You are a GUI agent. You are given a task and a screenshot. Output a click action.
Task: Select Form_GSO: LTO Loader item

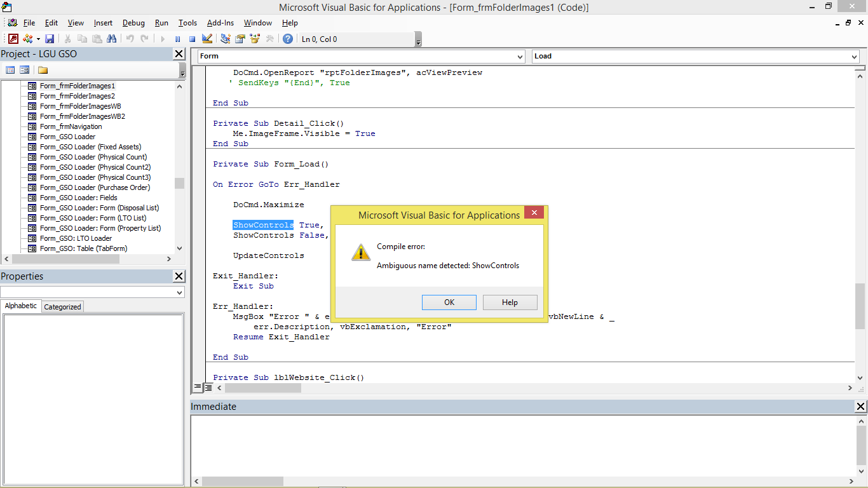(x=76, y=238)
